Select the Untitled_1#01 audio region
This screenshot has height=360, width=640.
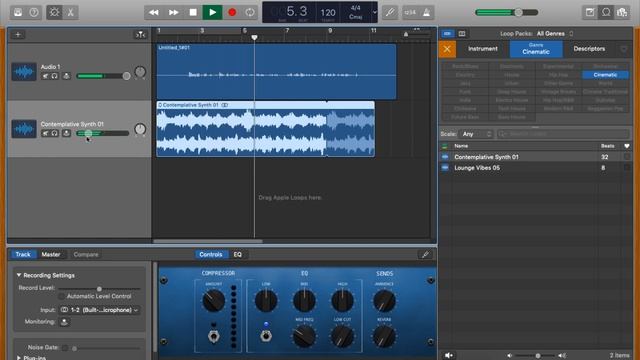(276, 71)
